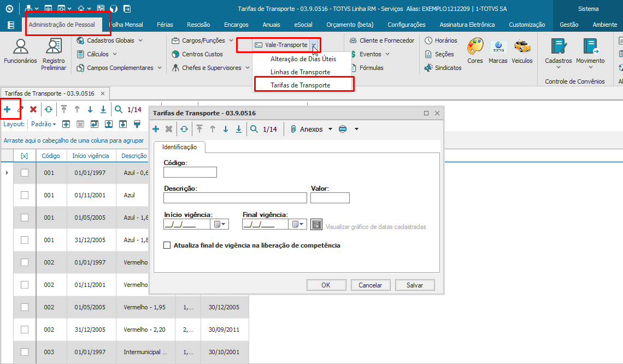Add new record in main grid toolbar
Screen dimensions: 623x364
pos(7,109)
